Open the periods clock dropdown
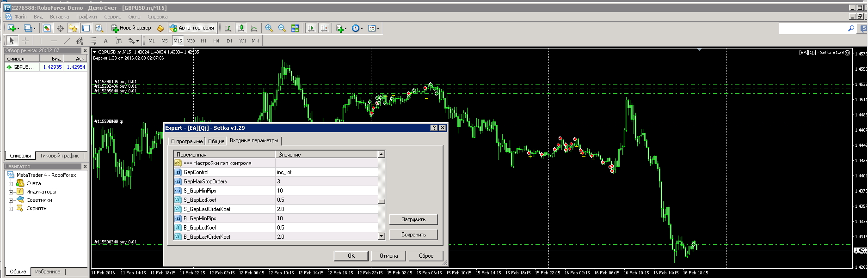The height and width of the screenshot is (278, 868). coord(357,28)
